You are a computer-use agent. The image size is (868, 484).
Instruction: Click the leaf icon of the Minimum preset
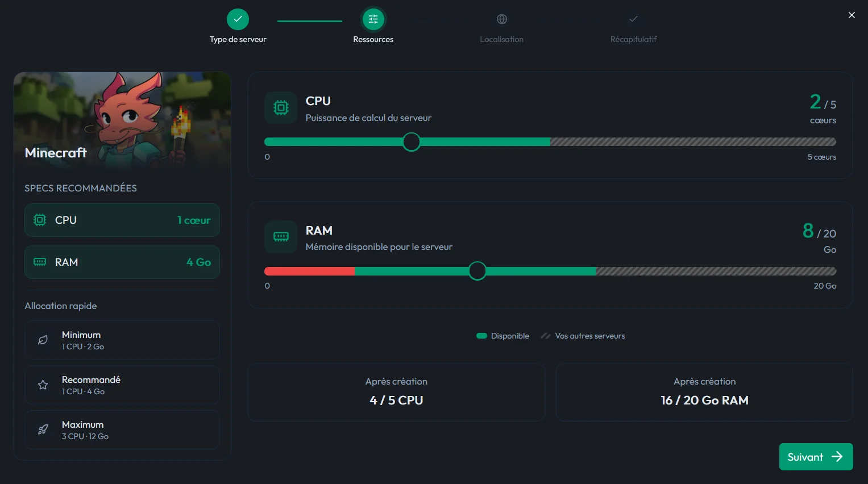coord(43,340)
